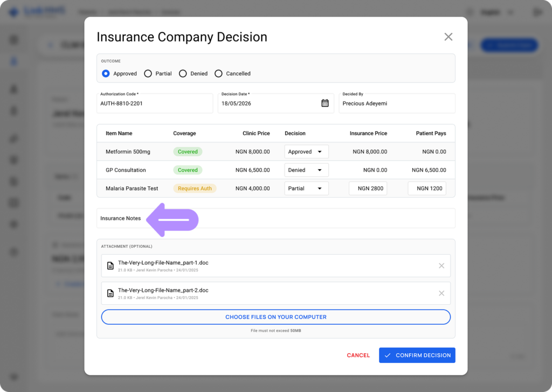
Task: Click the Covered badge for Metformin 500mg
Action: [188, 151]
